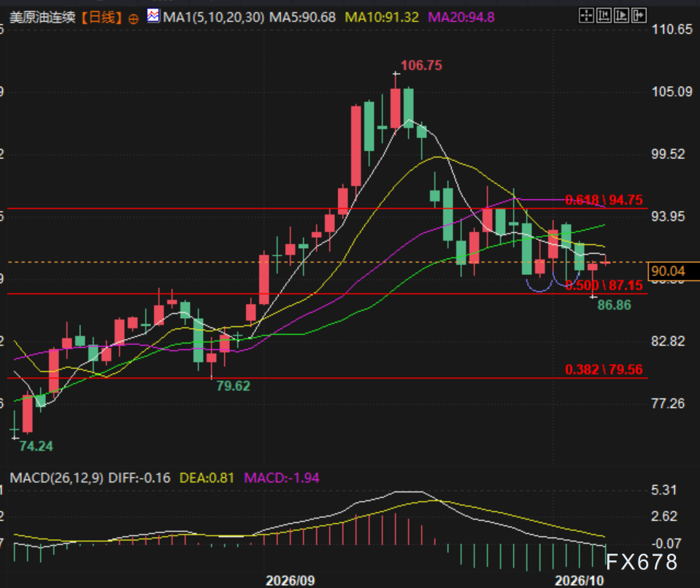Click the 110.65 price axis value
This screenshot has width=700, height=588.
tap(672, 30)
